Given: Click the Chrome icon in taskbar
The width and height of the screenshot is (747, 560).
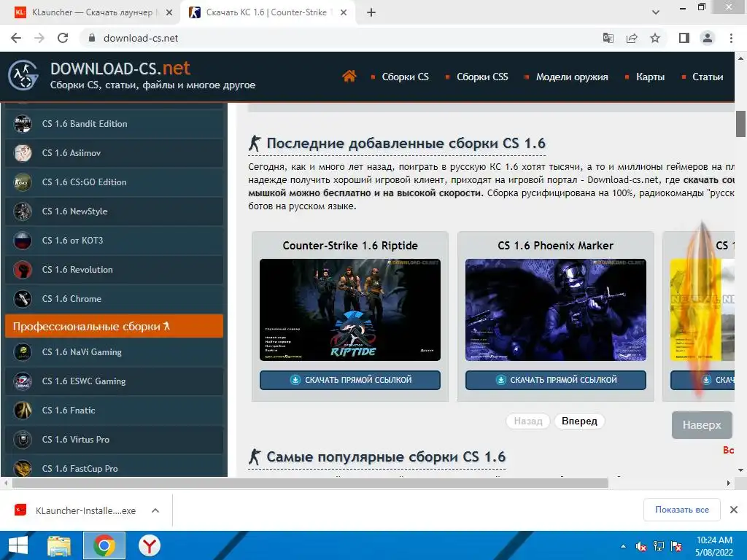Looking at the screenshot, I should pos(104,545).
